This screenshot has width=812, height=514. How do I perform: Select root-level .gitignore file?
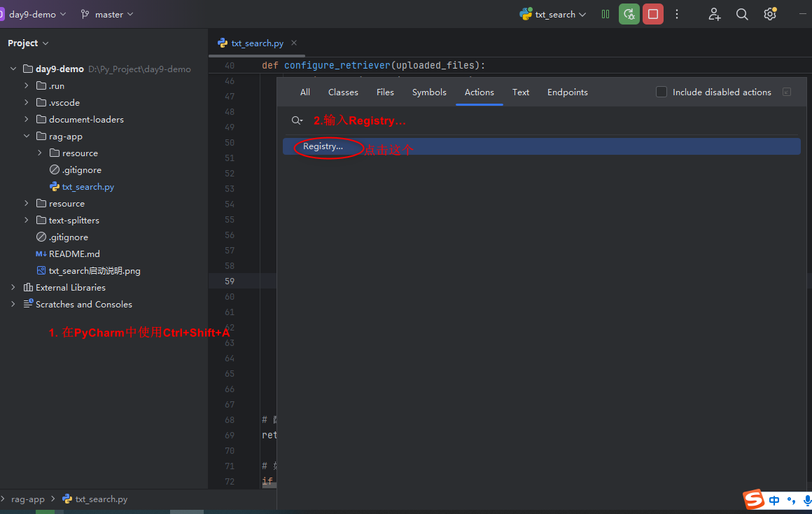coord(69,237)
